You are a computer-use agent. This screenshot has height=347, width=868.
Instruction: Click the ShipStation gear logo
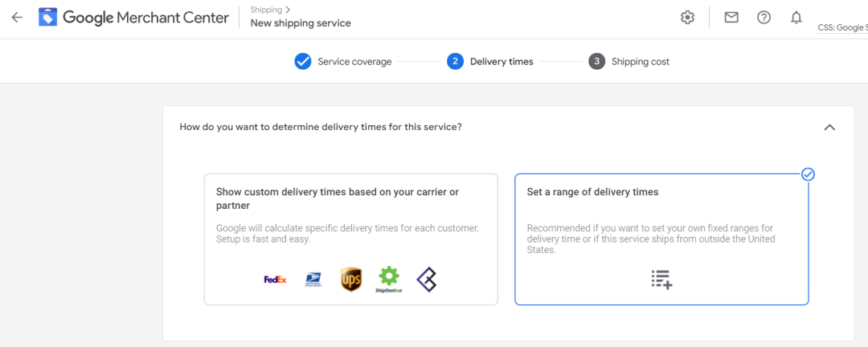coord(389,280)
